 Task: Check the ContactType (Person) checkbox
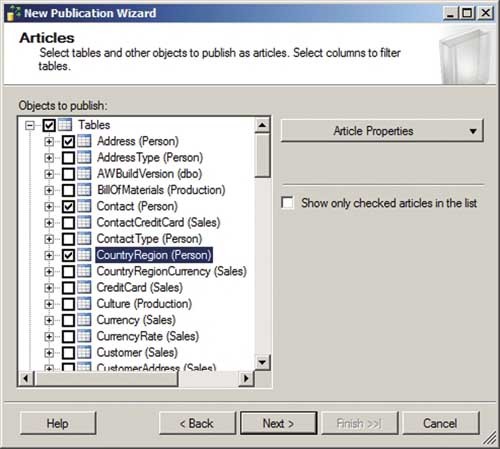(x=68, y=239)
